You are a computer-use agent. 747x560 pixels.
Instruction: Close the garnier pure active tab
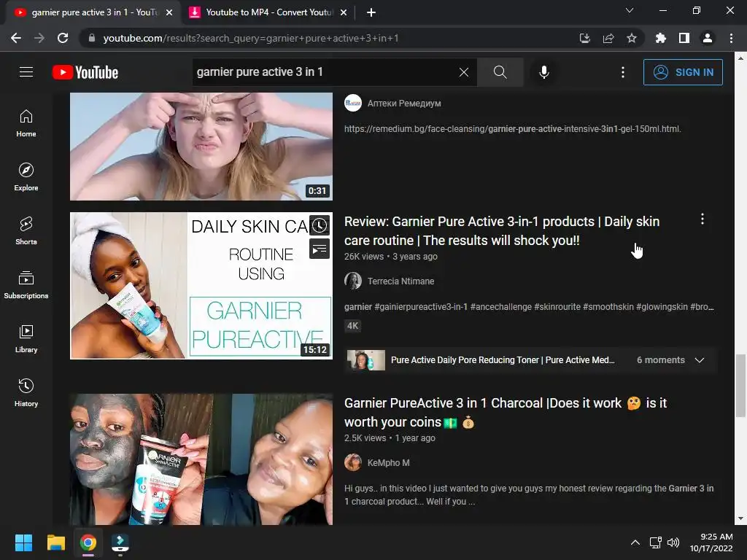[x=169, y=13]
